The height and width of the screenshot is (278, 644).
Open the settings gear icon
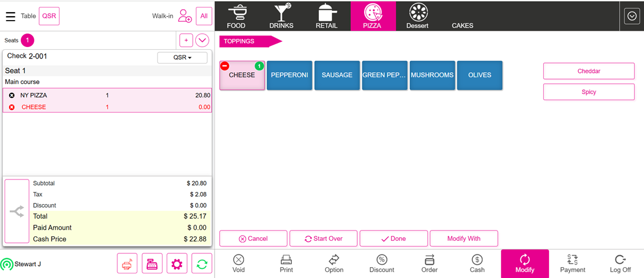click(177, 264)
